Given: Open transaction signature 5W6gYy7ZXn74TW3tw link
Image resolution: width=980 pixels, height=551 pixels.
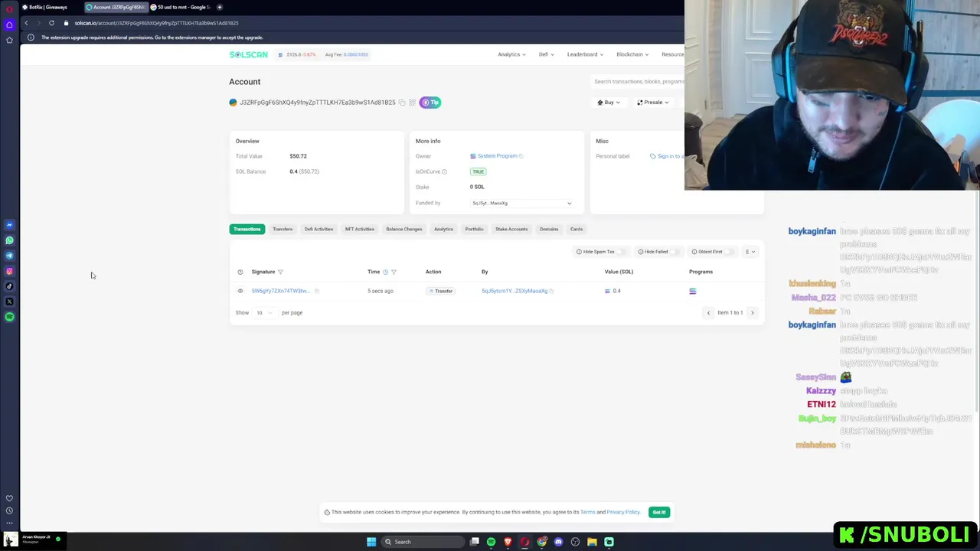Looking at the screenshot, I should tap(280, 291).
